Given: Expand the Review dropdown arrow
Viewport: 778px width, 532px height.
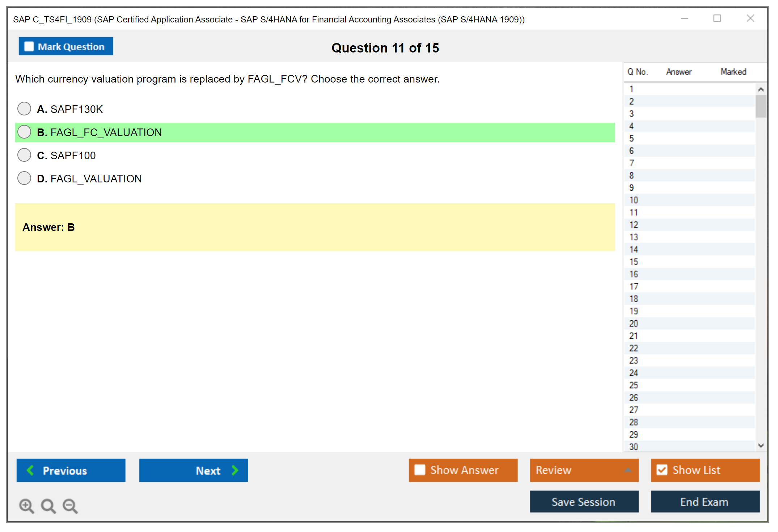Looking at the screenshot, I should (x=628, y=470).
